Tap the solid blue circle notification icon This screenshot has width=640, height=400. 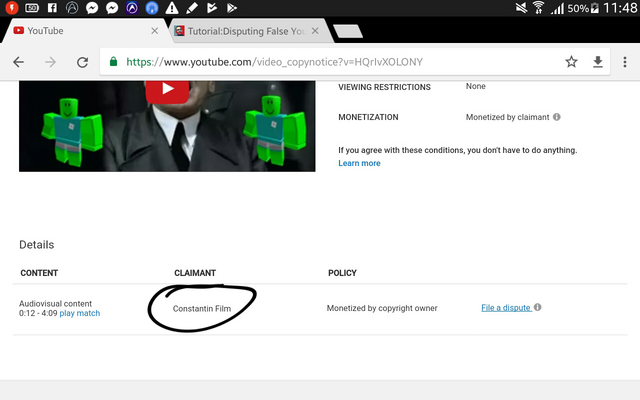152,8
